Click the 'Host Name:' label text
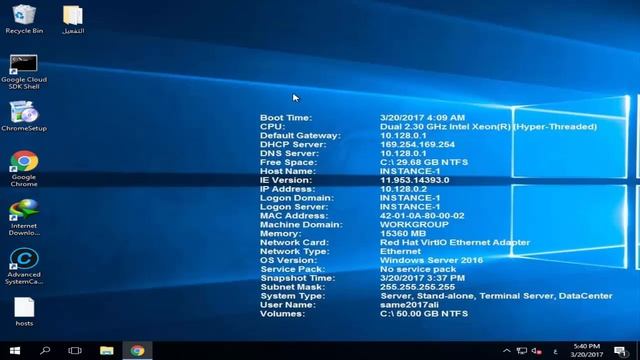640x360 pixels. 288,171
